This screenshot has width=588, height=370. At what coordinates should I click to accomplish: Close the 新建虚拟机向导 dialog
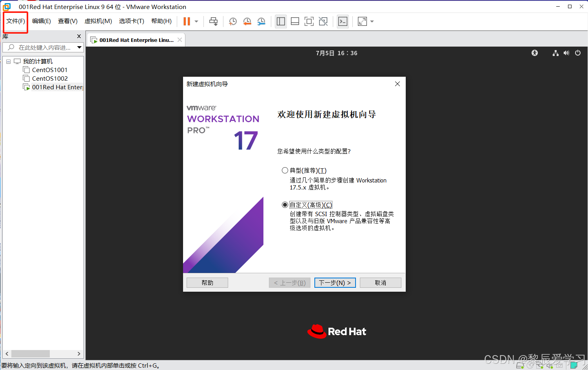397,84
